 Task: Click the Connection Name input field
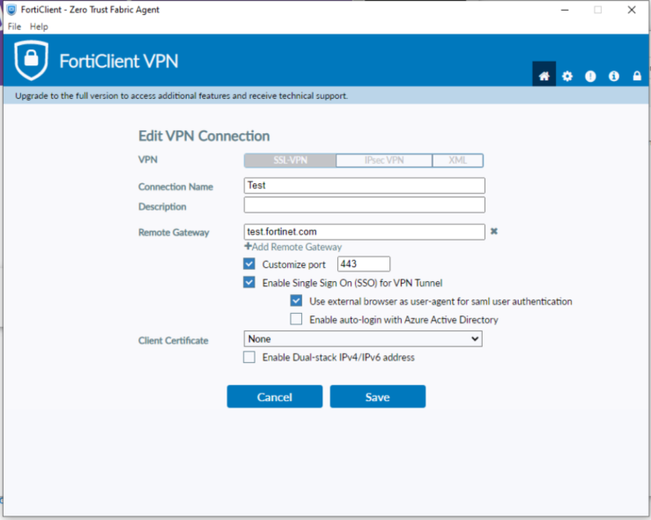pyautogui.click(x=364, y=186)
